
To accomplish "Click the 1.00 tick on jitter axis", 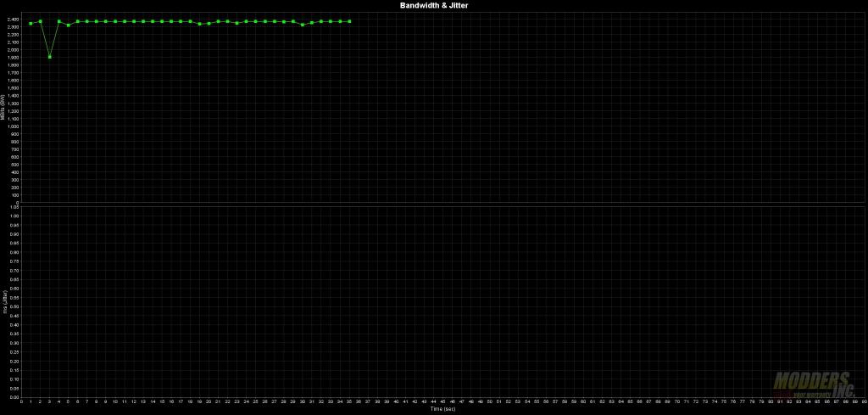I will click(15, 216).
